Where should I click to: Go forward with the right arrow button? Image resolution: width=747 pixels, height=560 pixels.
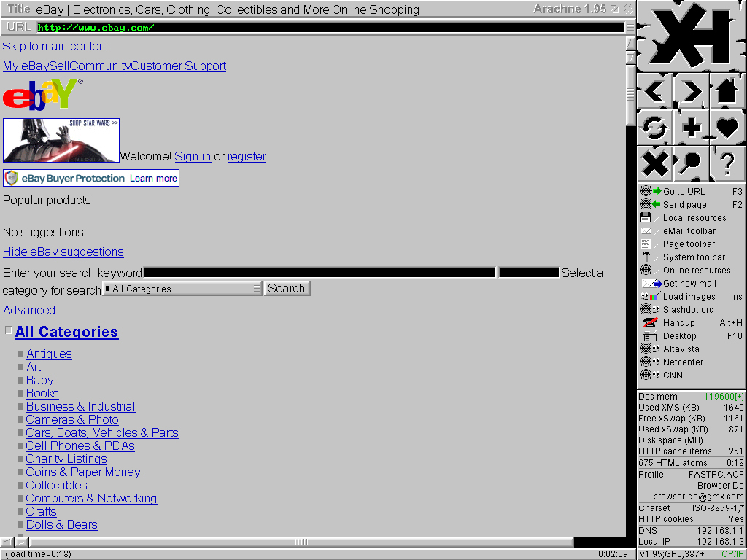click(x=692, y=91)
